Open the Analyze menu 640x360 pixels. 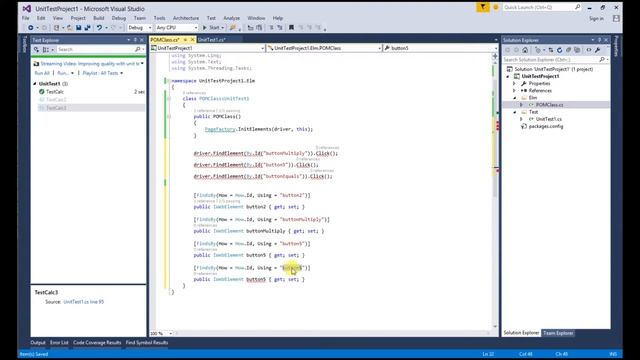pyautogui.click(x=231, y=18)
